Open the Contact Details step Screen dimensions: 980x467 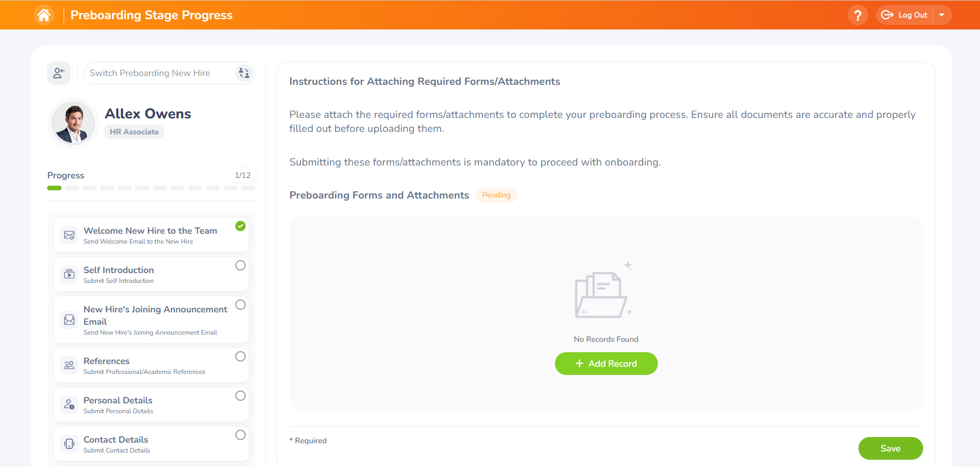[151, 444]
